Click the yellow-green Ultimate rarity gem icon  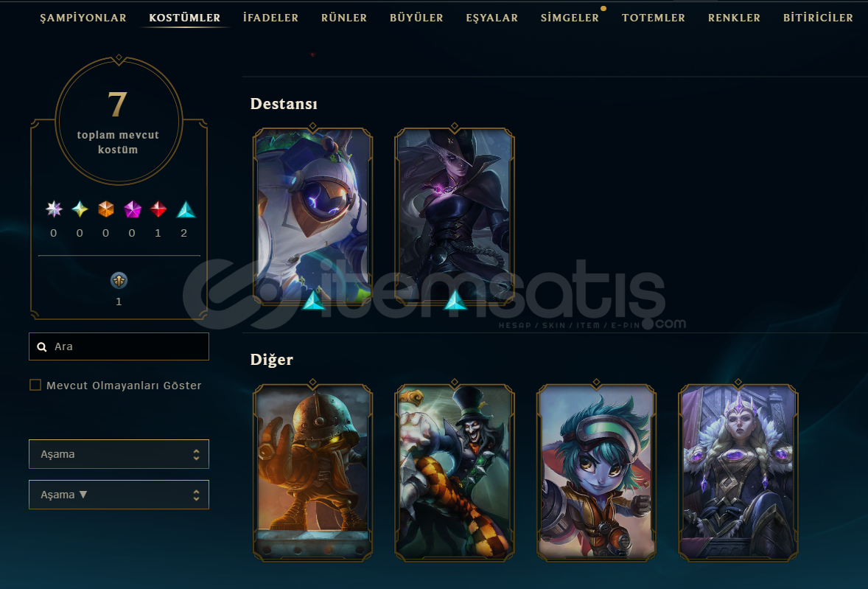[80, 209]
